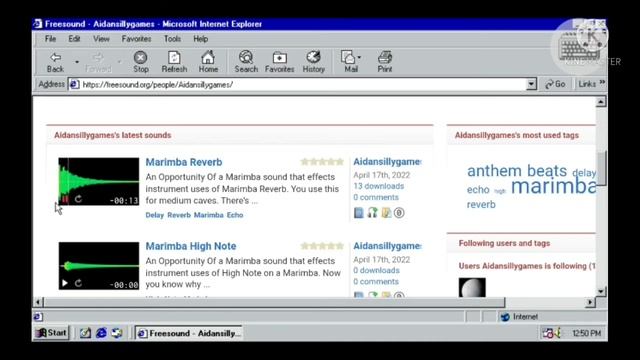This screenshot has height=360, width=640.
Task: Open the Mail toolbar button
Action: click(351, 62)
